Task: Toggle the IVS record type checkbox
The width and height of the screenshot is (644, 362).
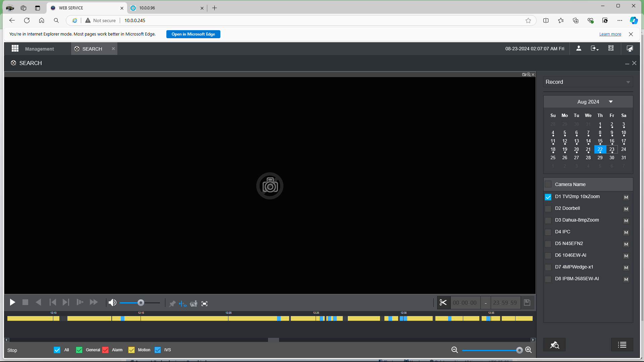Action: pyautogui.click(x=158, y=350)
